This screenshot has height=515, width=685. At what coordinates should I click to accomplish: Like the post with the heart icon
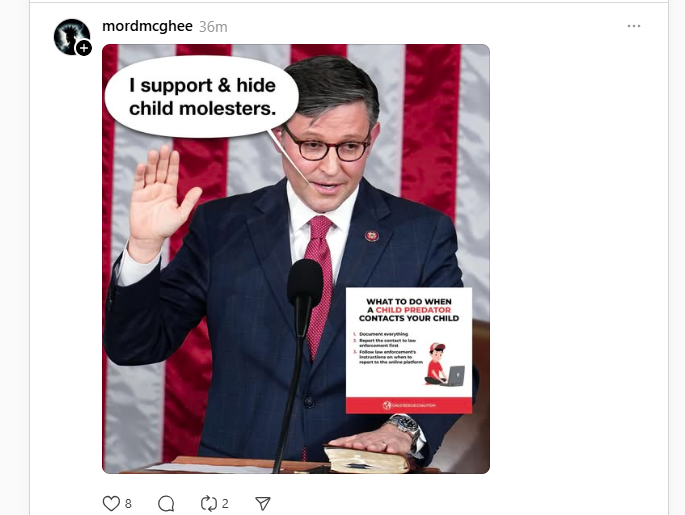click(x=111, y=503)
